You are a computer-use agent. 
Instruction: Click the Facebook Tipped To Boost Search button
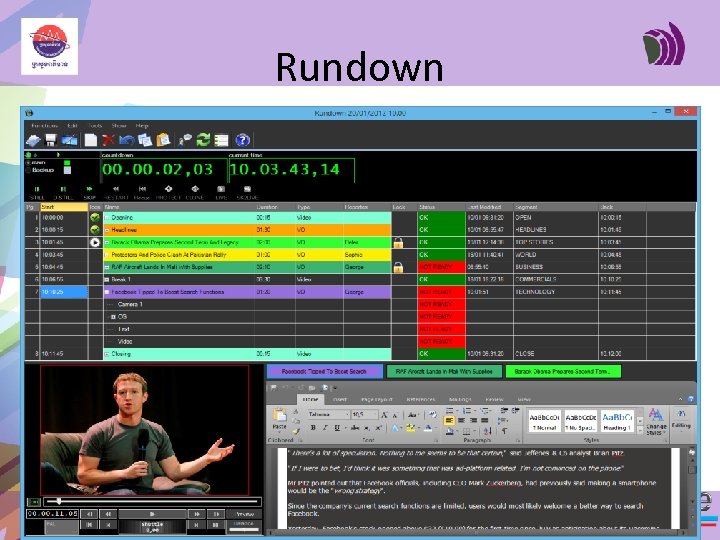324,371
